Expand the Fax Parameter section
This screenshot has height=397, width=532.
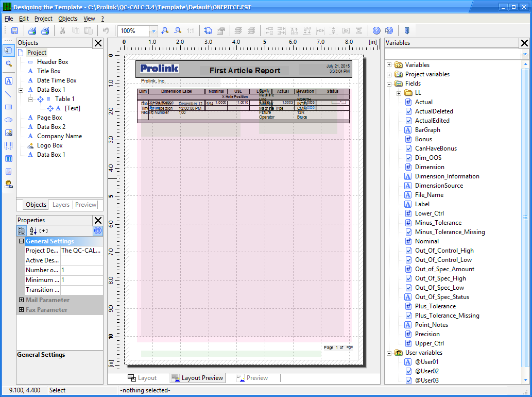tap(22, 310)
